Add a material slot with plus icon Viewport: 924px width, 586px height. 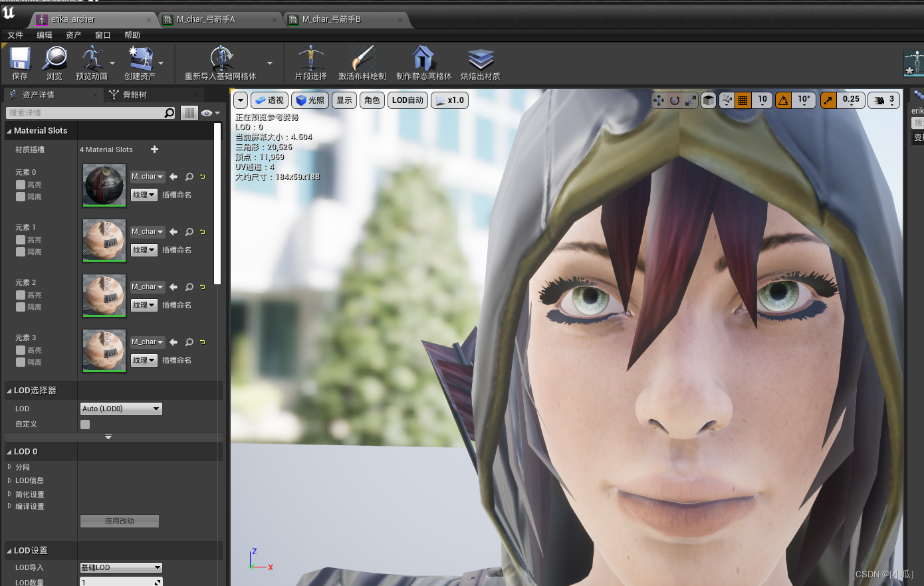155,149
